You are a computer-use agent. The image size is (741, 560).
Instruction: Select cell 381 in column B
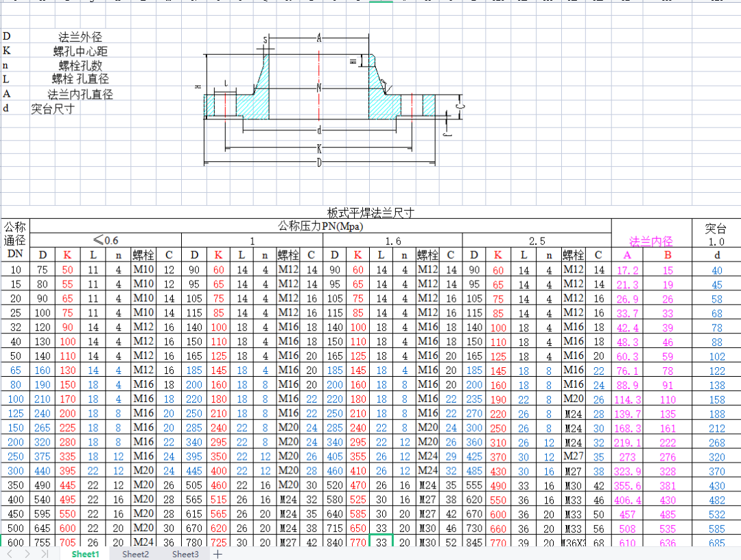pyautogui.click(x=668, y=486)
